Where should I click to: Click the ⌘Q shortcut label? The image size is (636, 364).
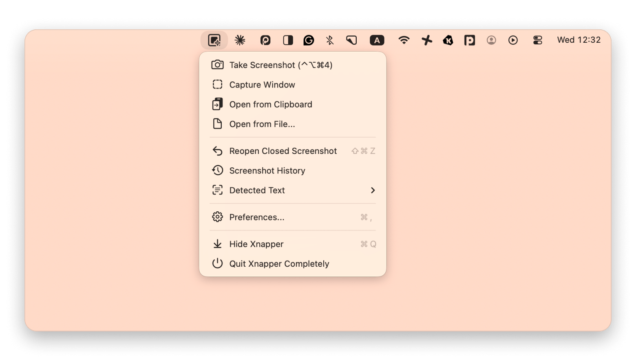tap(368, 244)
